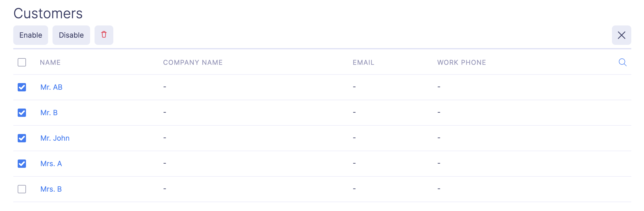Open Mrs. A's customer details
This screenshot has width=644, height=211.
point(51,163)
